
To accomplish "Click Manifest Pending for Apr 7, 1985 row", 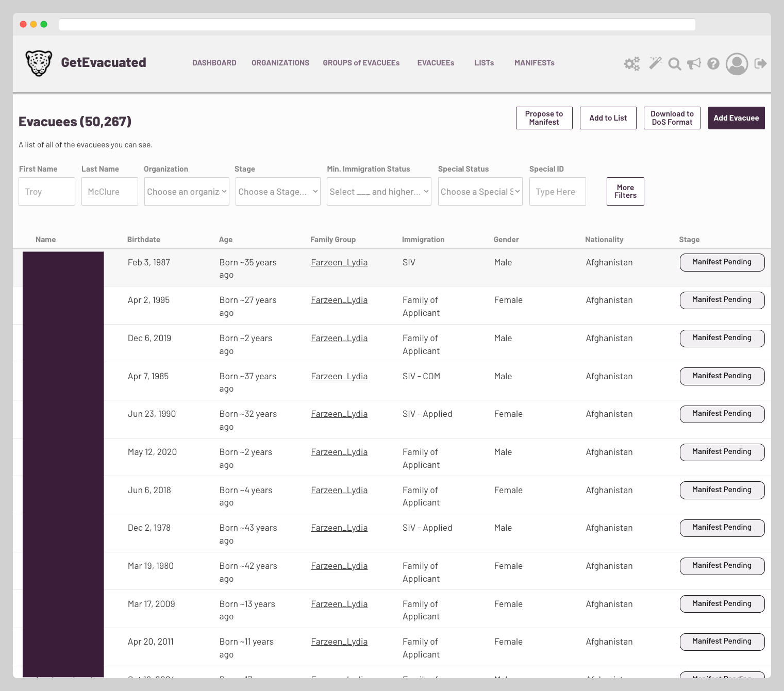I will tap(722, 376).
